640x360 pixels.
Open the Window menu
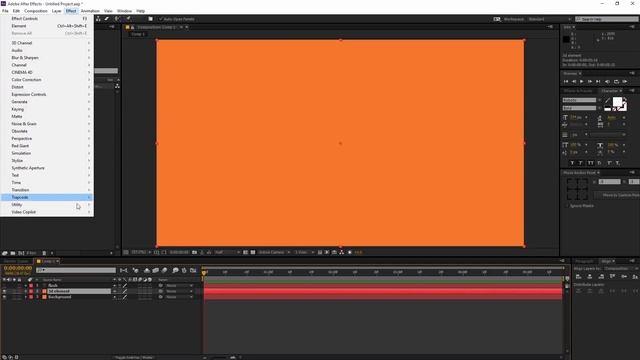click(x=124, y=11)
